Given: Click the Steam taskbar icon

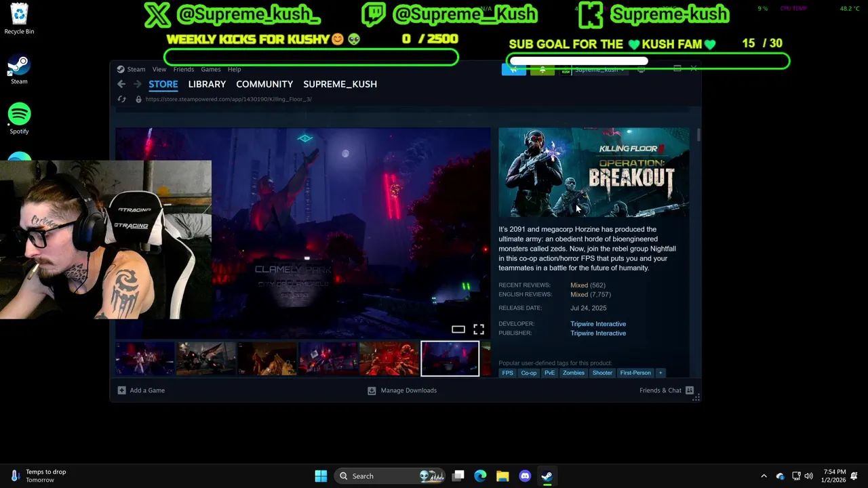Looking at the screenshot, I should [547, 476].
